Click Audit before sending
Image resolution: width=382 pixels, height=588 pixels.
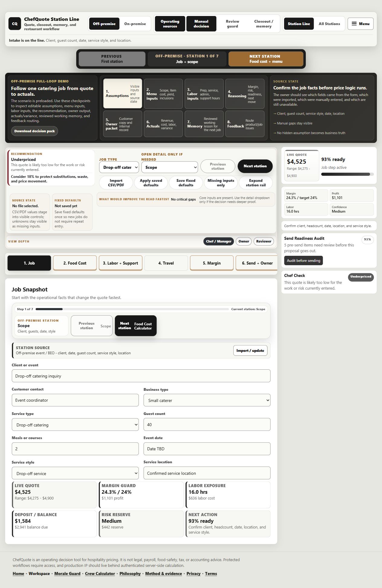click(303, 261)
